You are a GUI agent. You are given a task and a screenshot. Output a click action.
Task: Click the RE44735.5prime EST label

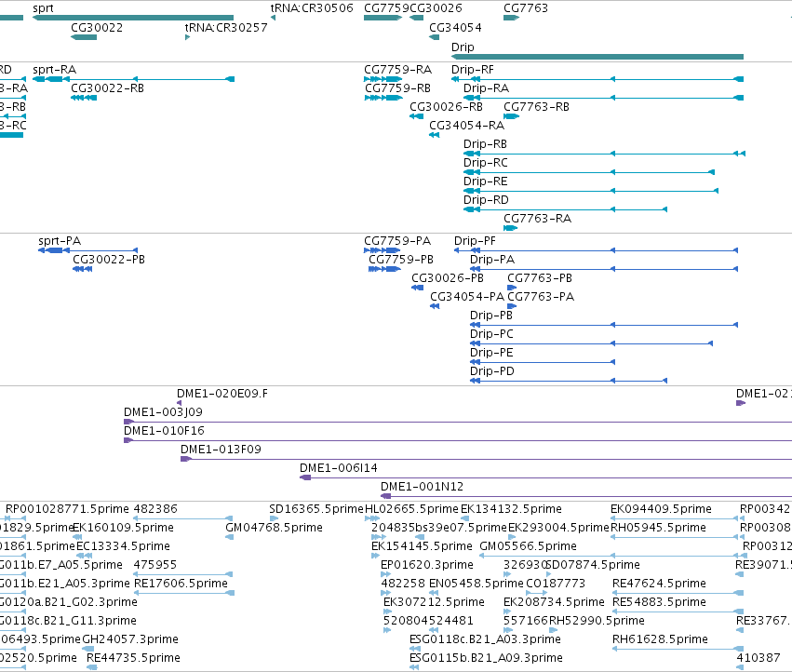pos(133,657)
